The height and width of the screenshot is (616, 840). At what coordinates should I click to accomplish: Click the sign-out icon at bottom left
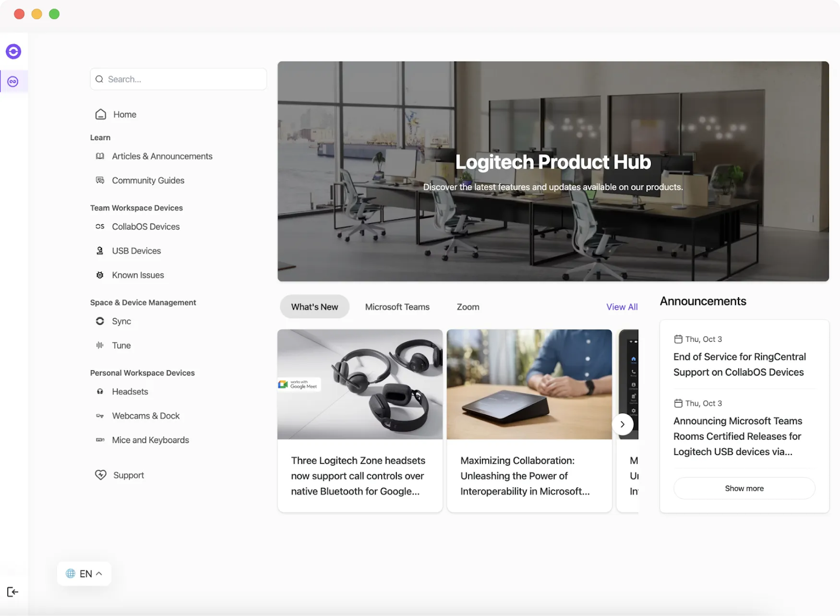point(13,592)
